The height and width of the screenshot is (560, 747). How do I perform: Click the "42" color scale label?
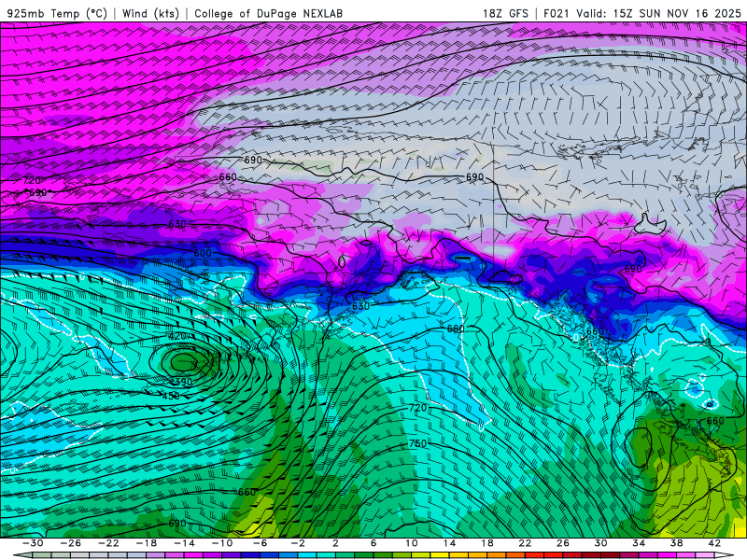click(x=714, y=543)
